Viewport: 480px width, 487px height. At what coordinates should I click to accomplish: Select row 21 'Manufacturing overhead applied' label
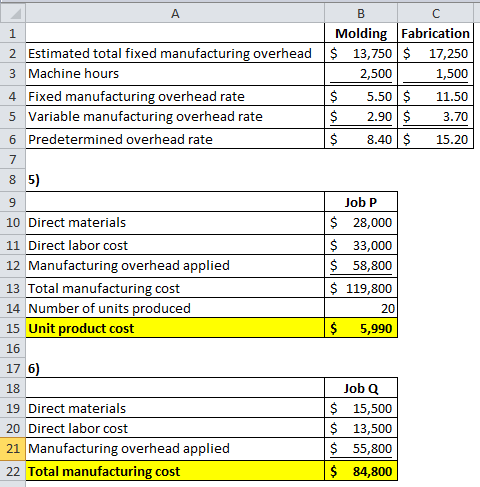(x=175, y=448)
